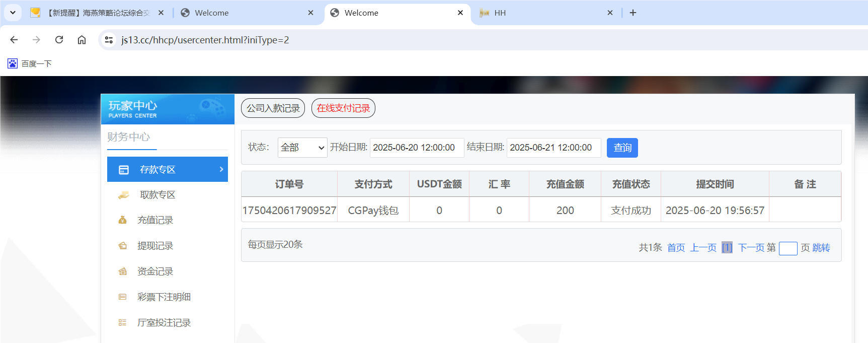View site information icon in address bar
Viewport: 868px width, 343px height.
109,40
